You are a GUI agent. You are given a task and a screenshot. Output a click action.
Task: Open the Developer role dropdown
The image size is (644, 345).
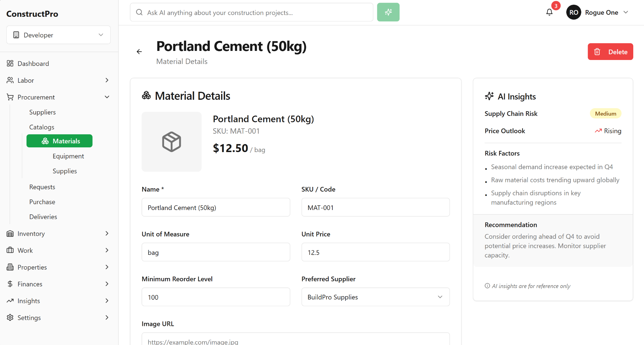pos(58,35)
